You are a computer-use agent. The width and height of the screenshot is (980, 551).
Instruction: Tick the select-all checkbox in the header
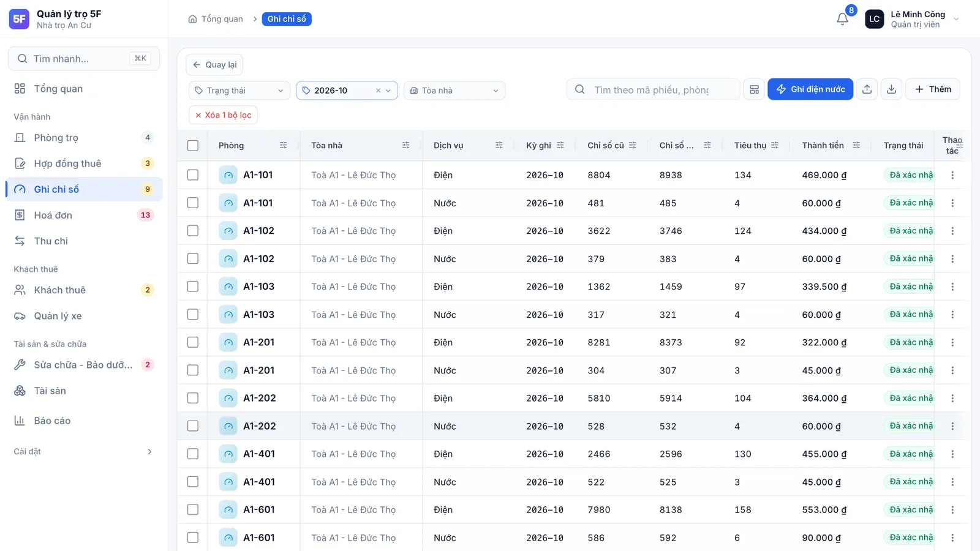[x=193, y=145]
